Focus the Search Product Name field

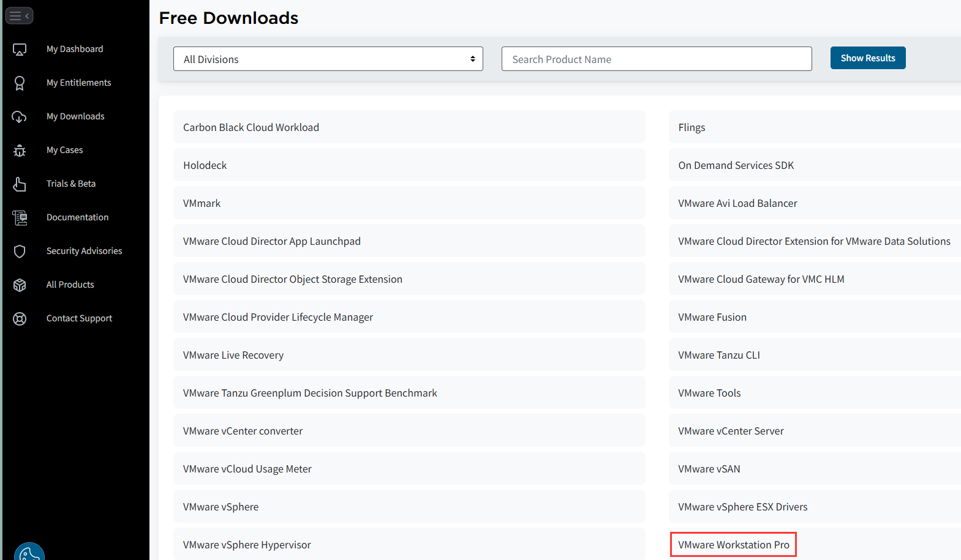click(x=657, y=59)
